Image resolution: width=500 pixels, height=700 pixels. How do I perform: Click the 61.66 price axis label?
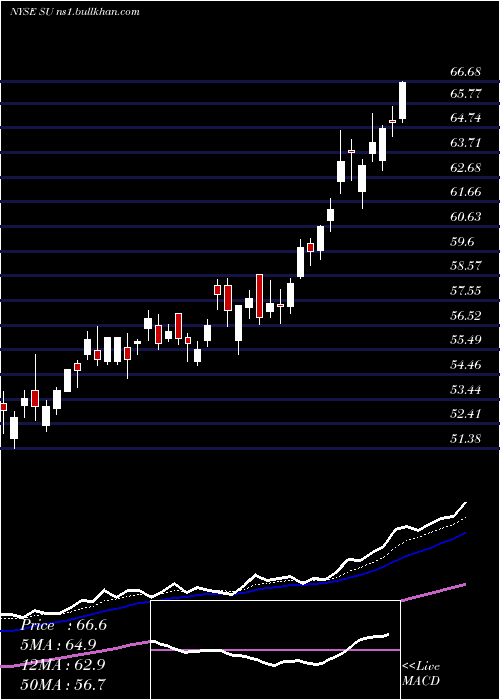point(465,192)
